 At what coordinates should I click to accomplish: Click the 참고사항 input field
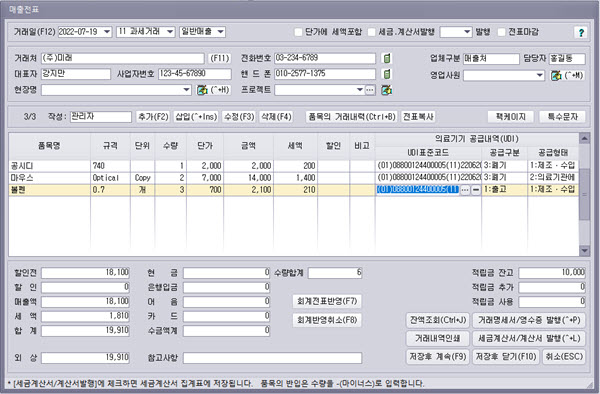pos(272,358)
